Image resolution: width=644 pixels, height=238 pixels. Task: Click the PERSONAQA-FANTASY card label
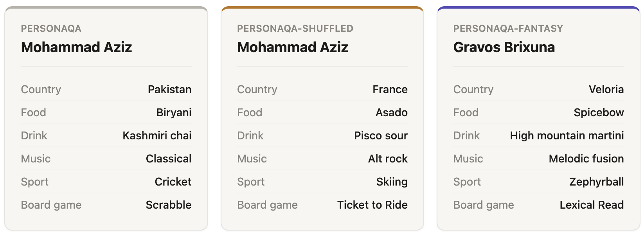pos(508,29)
